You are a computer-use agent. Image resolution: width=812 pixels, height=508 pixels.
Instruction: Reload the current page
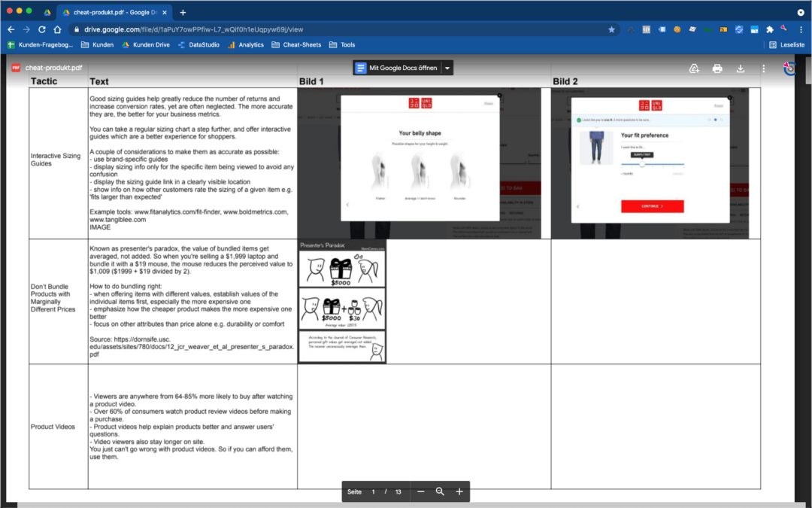(x=41, y=29)
